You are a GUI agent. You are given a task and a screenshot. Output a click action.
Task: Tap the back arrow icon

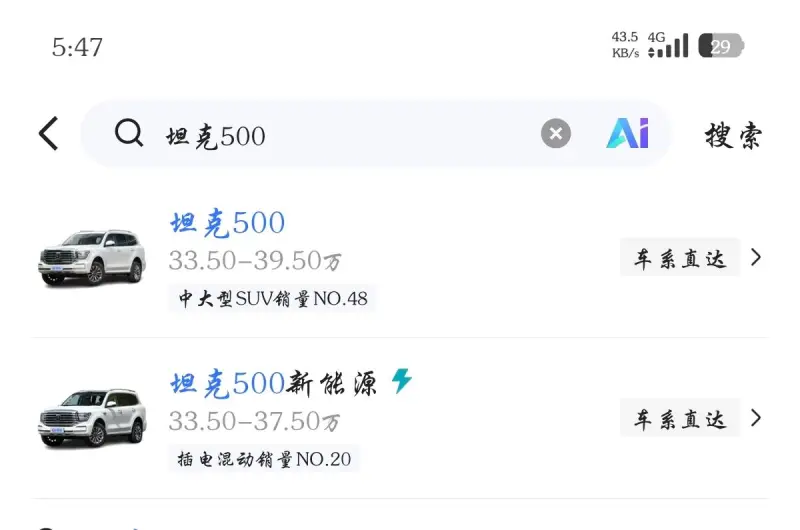[x=48, y=133]
